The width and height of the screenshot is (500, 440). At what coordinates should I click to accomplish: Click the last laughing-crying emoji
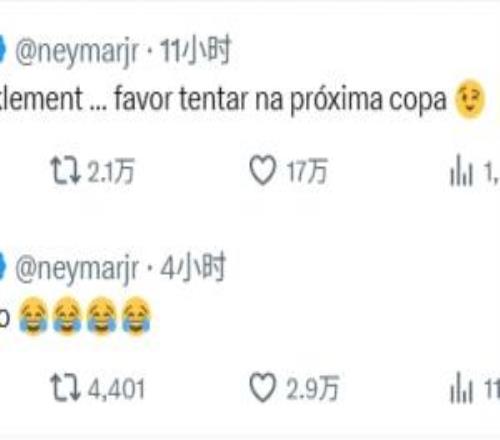click(x=136, y=315)
